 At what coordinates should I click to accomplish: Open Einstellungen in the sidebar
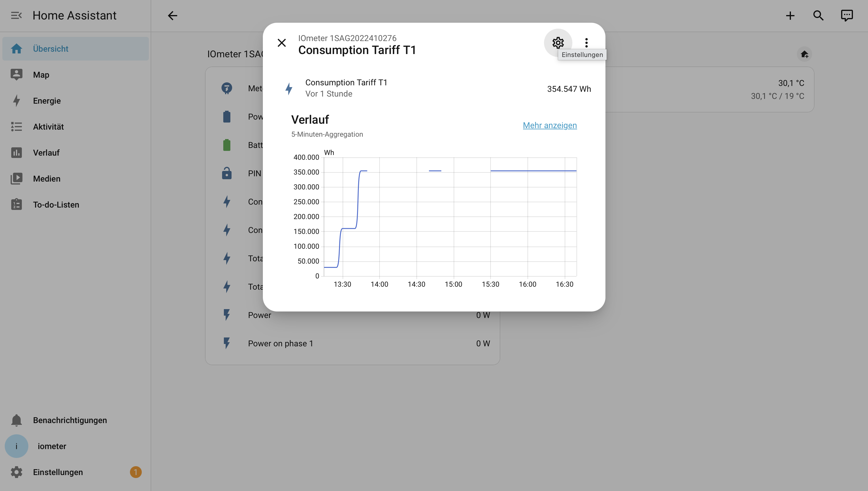pyautogui.click(x=76, y=472)
